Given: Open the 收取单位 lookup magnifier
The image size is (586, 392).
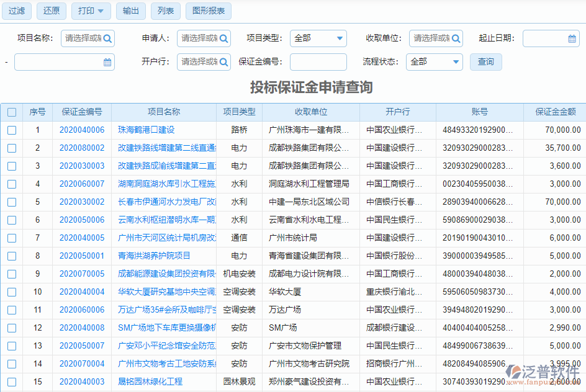Looking at the screenshot, I should [x=455, y=38].
